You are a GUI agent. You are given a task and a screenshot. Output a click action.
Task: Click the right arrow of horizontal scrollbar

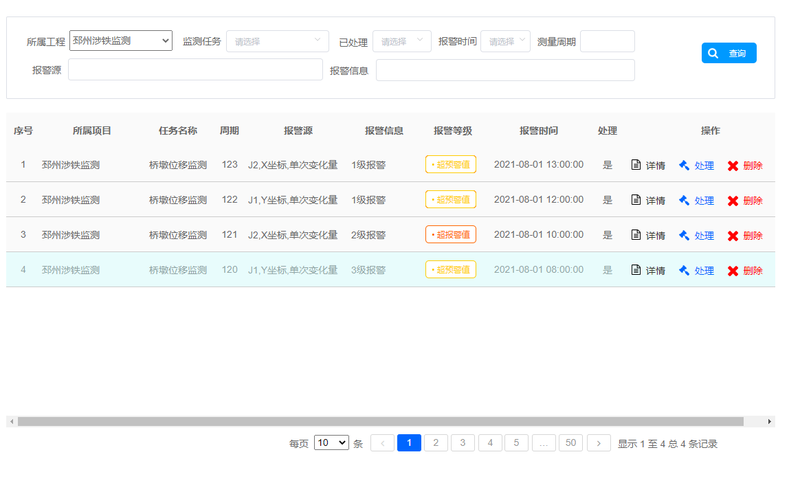coord(769,421)
